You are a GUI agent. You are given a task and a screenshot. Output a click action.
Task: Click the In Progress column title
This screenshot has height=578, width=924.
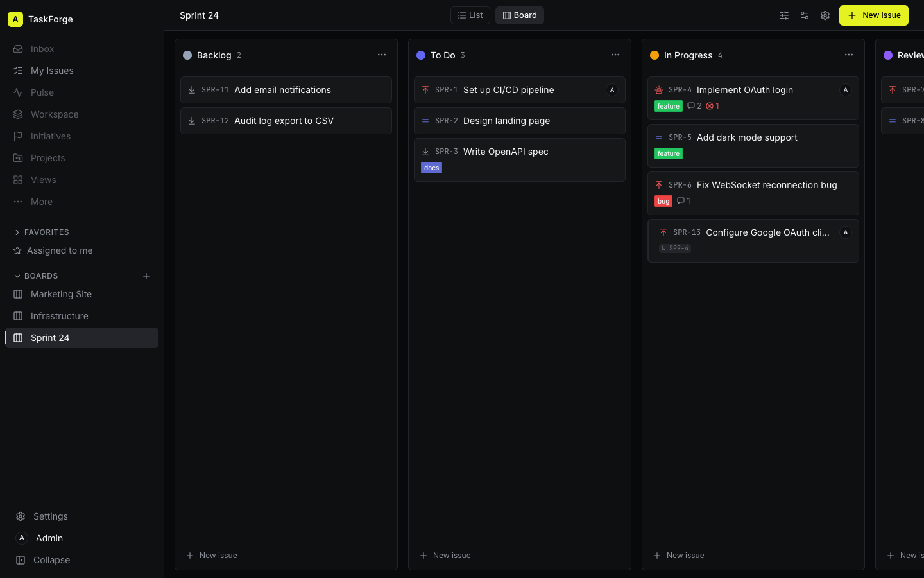coord(688,55)
